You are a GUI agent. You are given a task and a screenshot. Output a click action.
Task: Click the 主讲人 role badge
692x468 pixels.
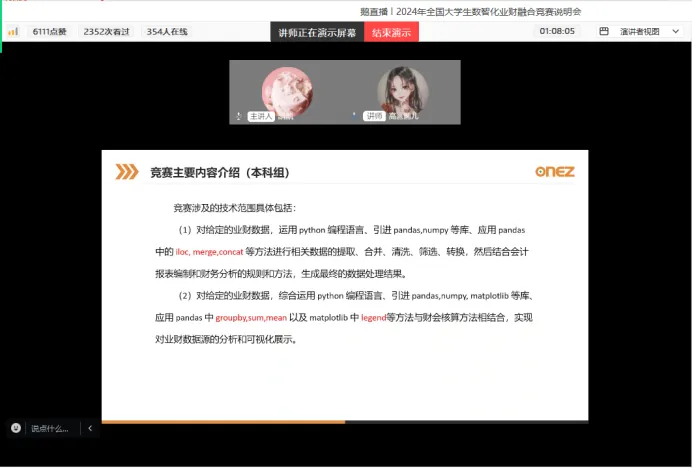click(261, 116)
